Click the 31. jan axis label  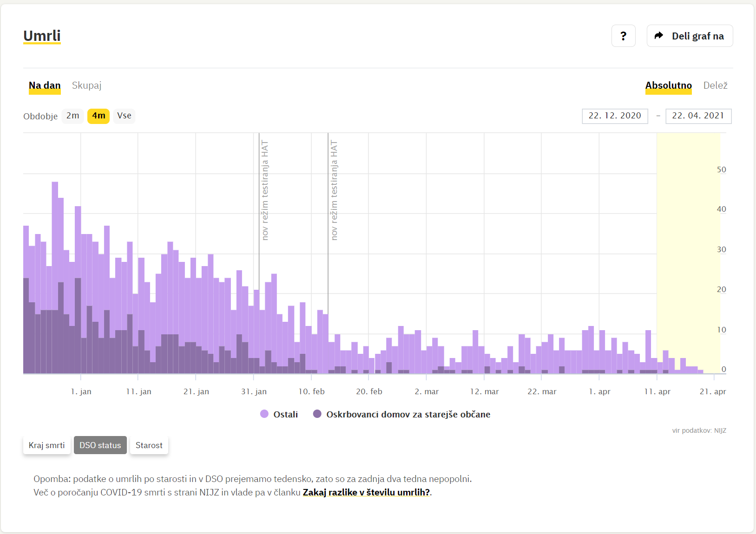pyautogui.click(x=254, y=391)
